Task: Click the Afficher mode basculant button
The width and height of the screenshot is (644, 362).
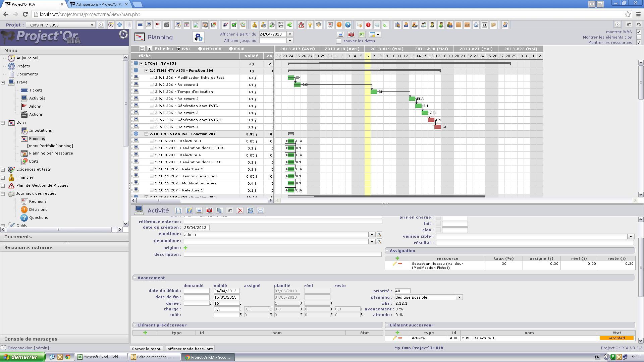Action: tap(190, 349)
